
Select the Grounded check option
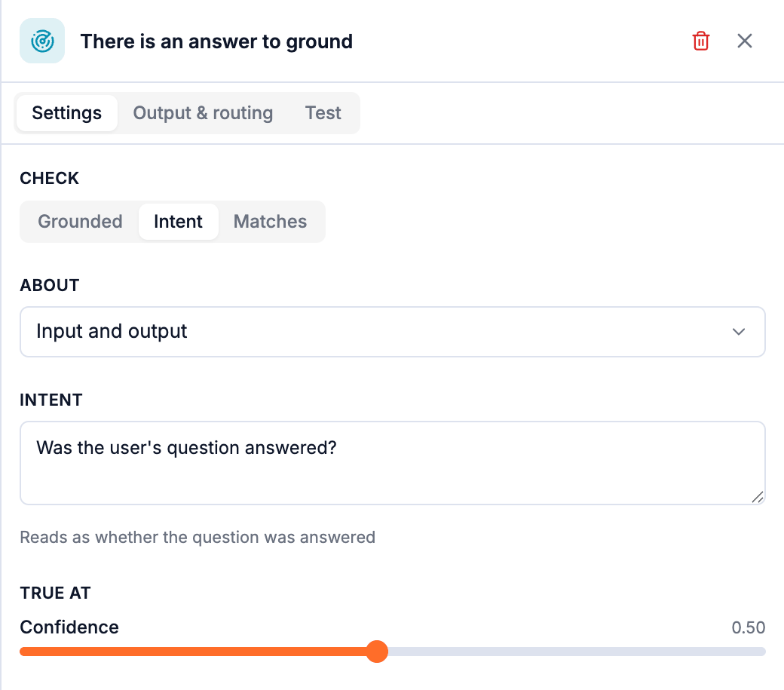tap(81, 222)
